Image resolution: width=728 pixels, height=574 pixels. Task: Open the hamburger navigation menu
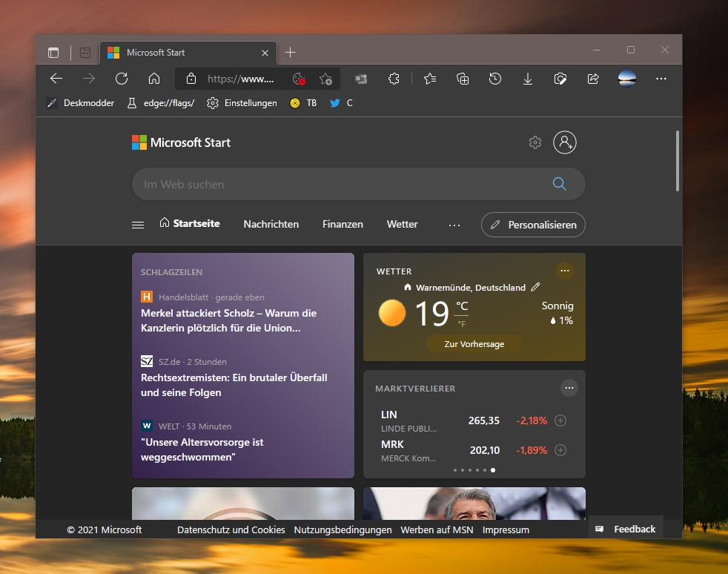(138, 225)
